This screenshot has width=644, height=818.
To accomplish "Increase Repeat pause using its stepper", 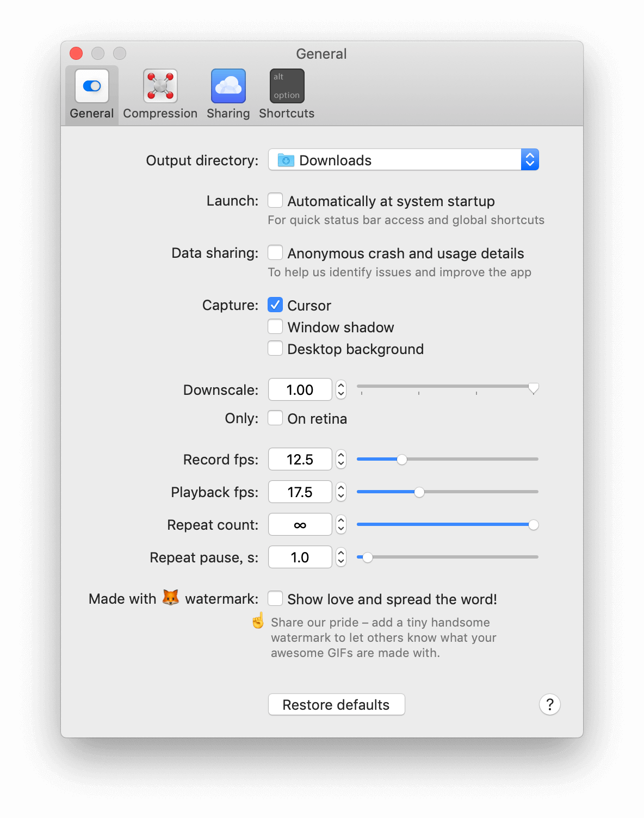I will click(x=340, y=553).
